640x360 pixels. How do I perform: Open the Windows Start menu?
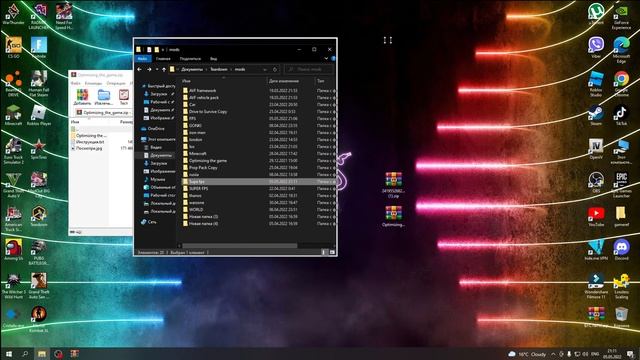(9, 353)
